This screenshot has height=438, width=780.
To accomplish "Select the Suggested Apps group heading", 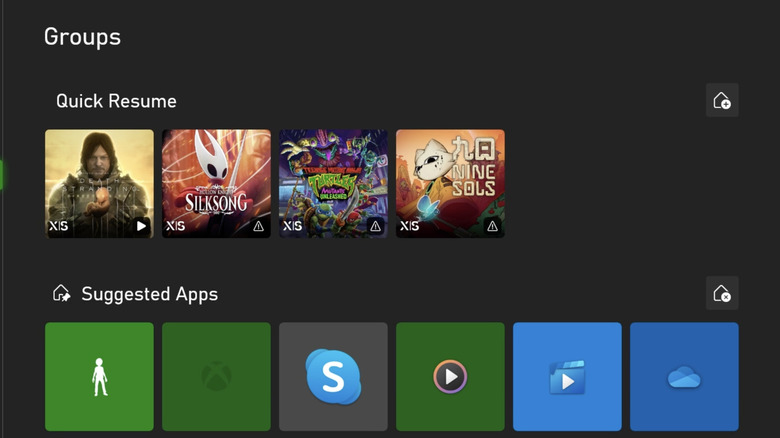I will pyautogui.click(x=150, y=294).
